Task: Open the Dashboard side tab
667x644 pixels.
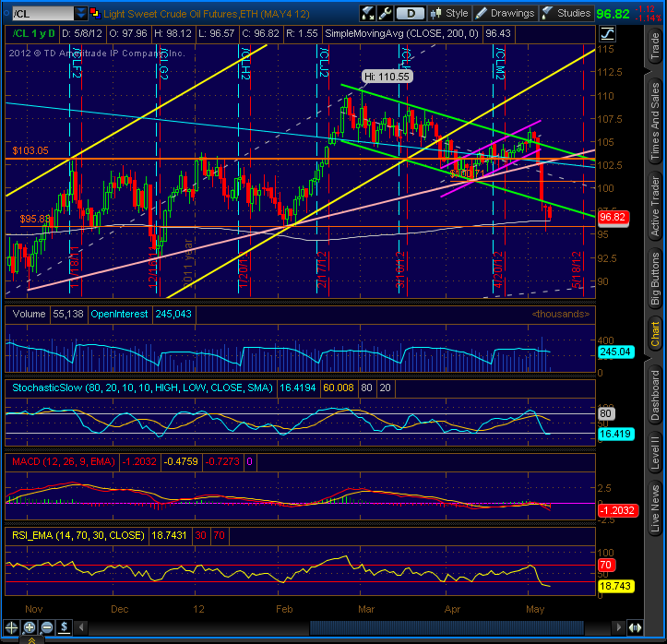Action: tap(655, 396)
